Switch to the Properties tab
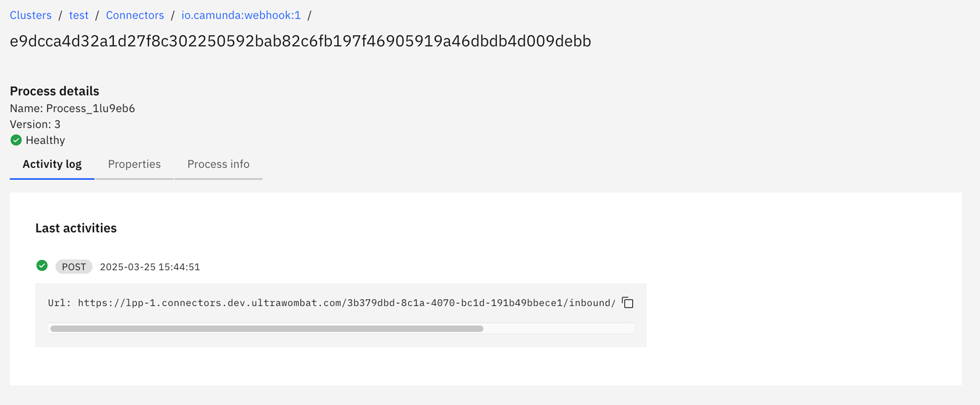The image size is (980, 405). click(x=134, y=164)
